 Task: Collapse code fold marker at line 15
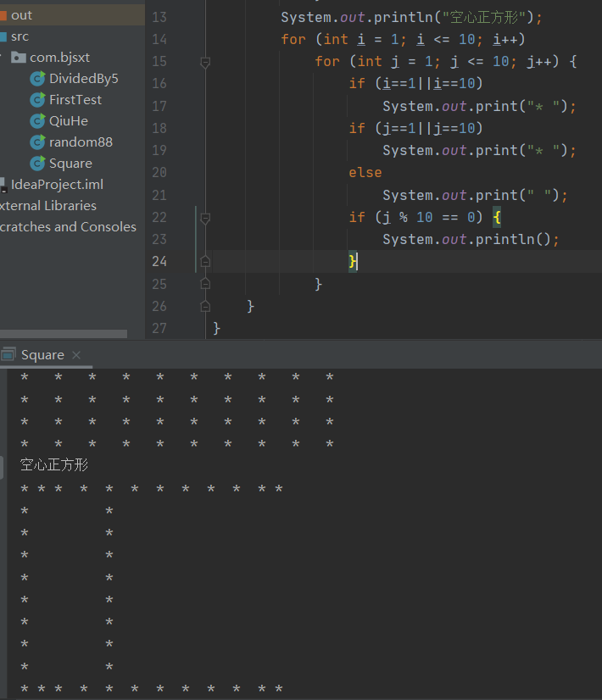pos(205,62)
